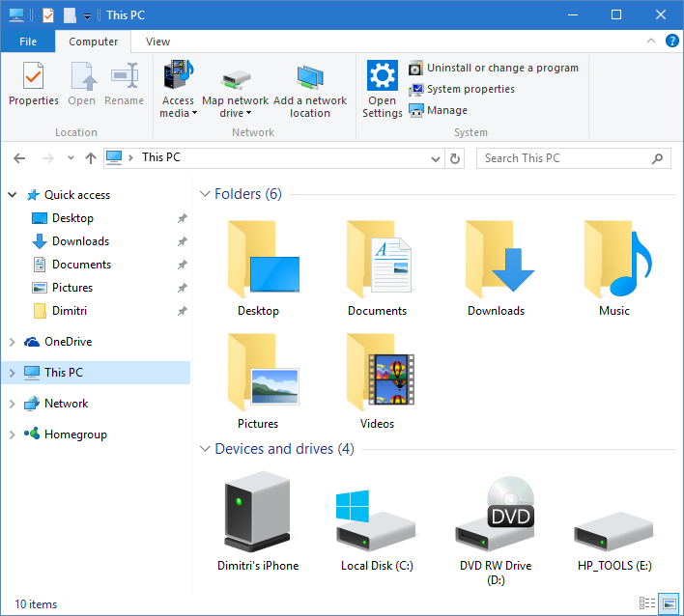The height and width of the screenshot is (616, 684).
Task: Select the DVD RW Drive (D:)
Action: click(496, 515)
